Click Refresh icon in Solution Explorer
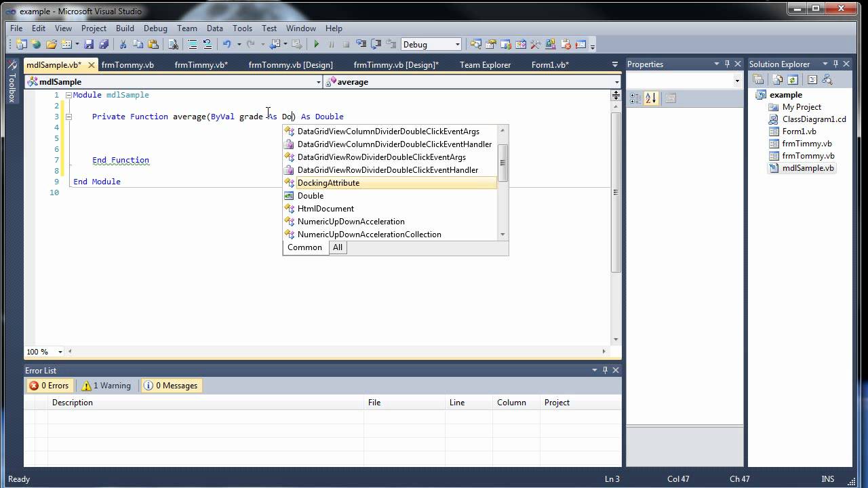The image size is (868, 488). (793, 79)
